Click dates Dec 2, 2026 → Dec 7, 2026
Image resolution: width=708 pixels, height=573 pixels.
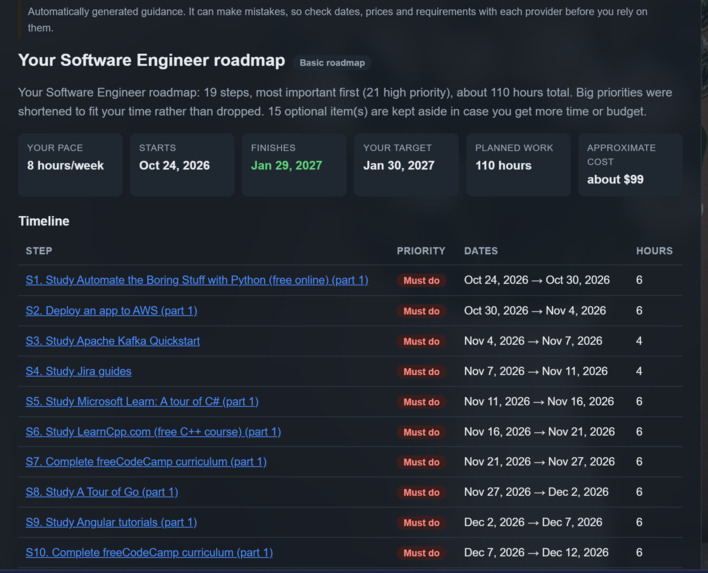533,522
